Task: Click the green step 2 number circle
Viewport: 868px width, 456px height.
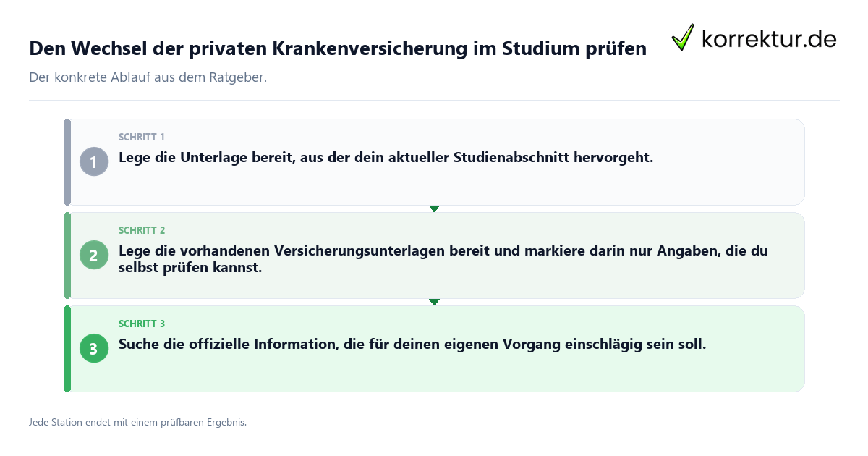Action: tap(94, 255)
